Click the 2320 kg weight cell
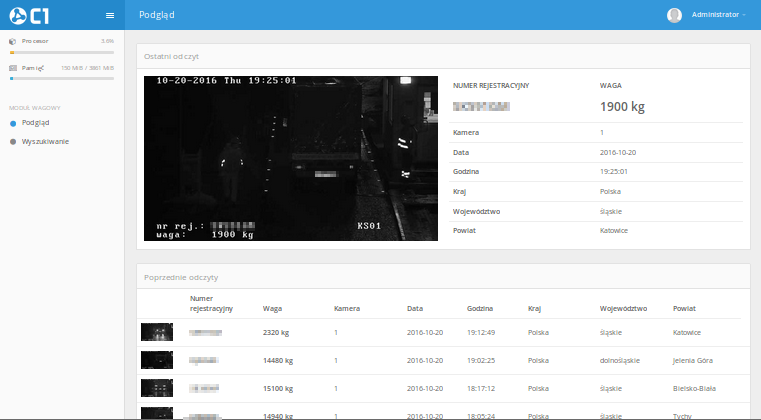 (x=276, y=333)
